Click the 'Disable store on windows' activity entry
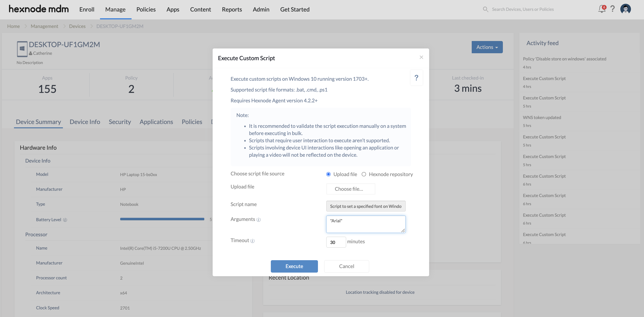 (564, 59)
